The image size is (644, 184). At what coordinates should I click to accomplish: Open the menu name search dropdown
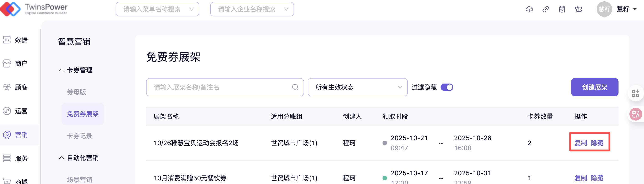point(157,9)
